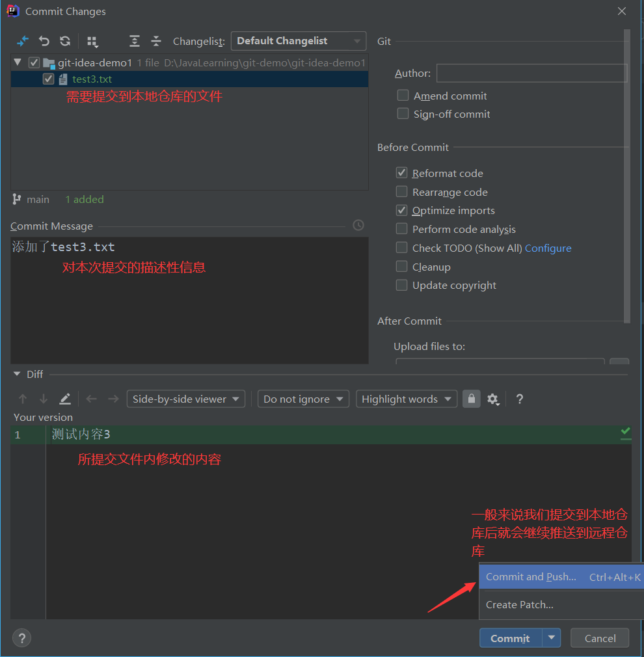The width and height of the screenshot is (644, 657).
Task: Open the Side-by-side viewer dropdown
Action: [x=185, y=399]
